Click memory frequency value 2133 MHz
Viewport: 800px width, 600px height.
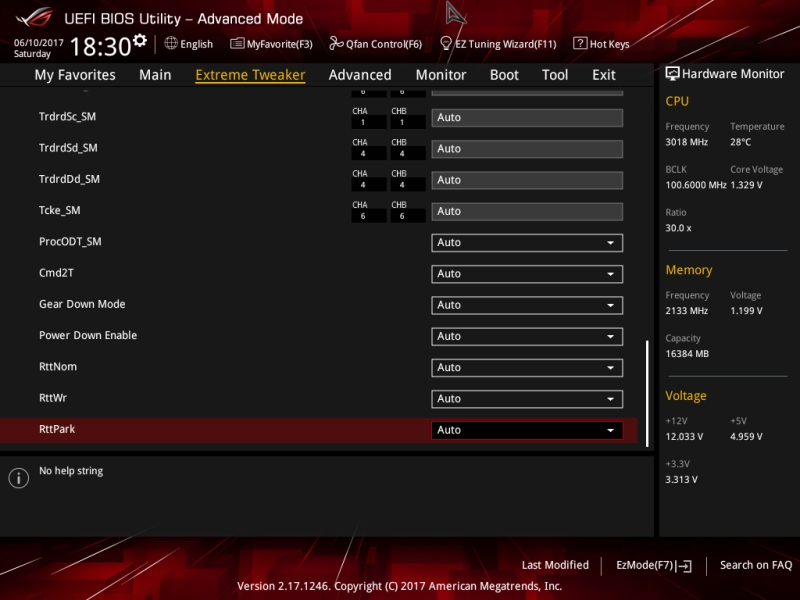click(686, 310)
